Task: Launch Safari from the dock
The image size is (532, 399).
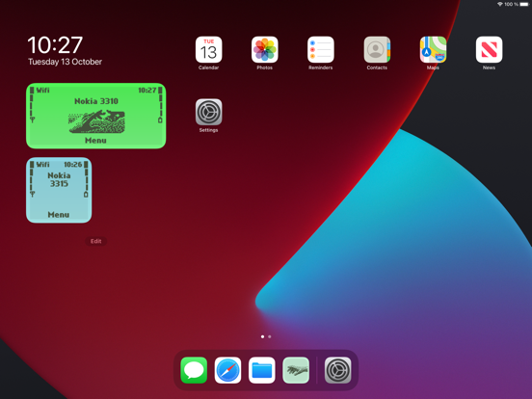Action: [x=227, y=370]
